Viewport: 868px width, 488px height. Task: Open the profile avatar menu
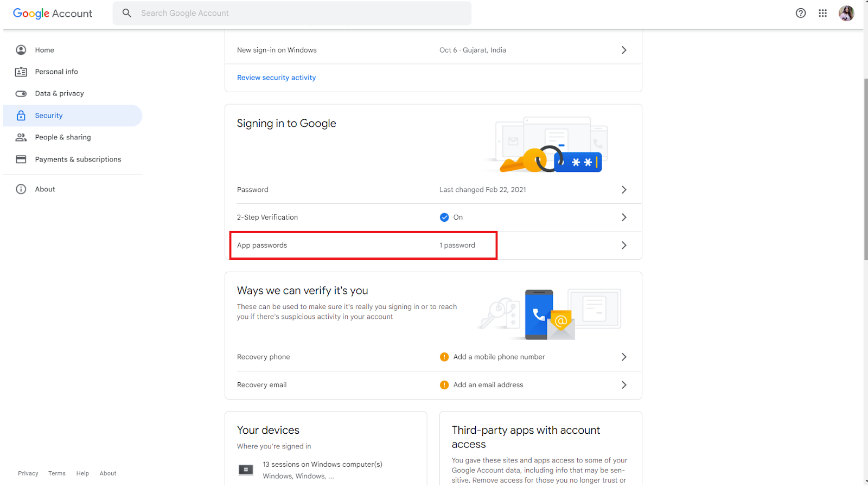[846, 13]
